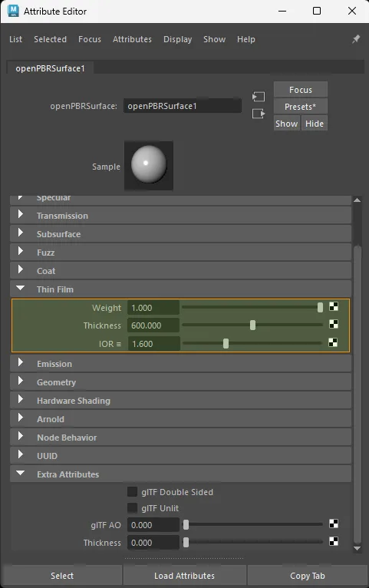
Task: Click the go-to-output-connection icon
Action: point(259,114)
